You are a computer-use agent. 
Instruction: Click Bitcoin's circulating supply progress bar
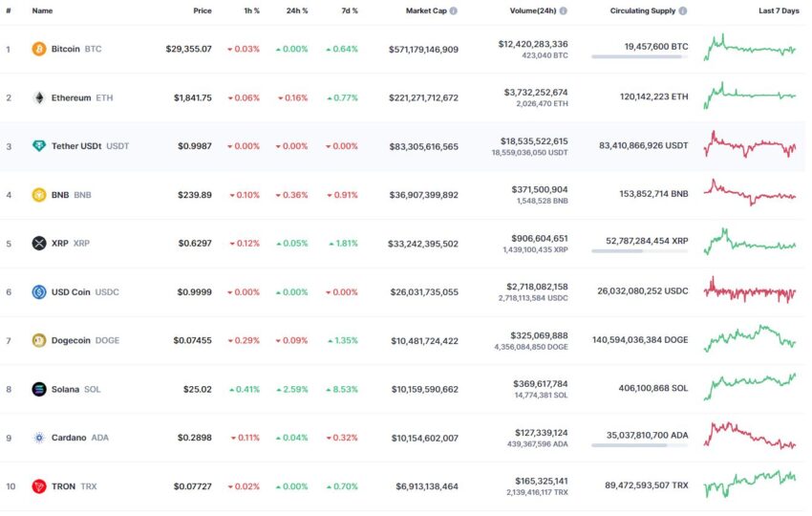tap(638, 57)
